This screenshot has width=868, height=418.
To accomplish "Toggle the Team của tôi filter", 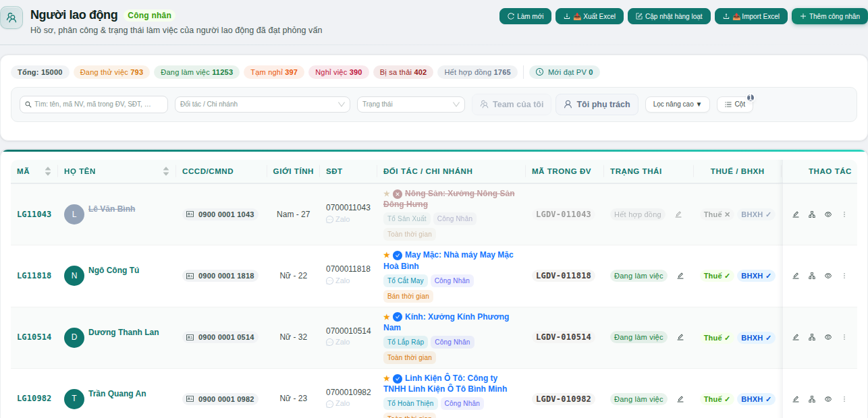I will pos(511,104).
